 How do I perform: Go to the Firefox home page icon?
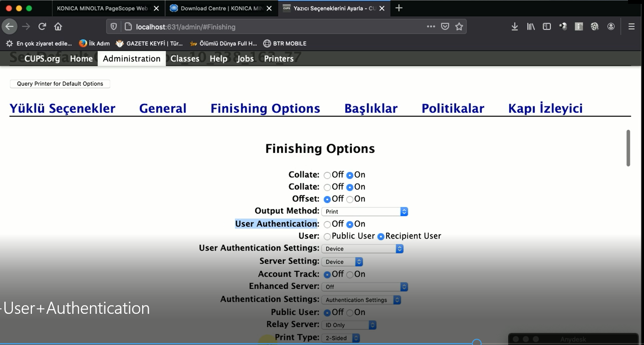58,27
